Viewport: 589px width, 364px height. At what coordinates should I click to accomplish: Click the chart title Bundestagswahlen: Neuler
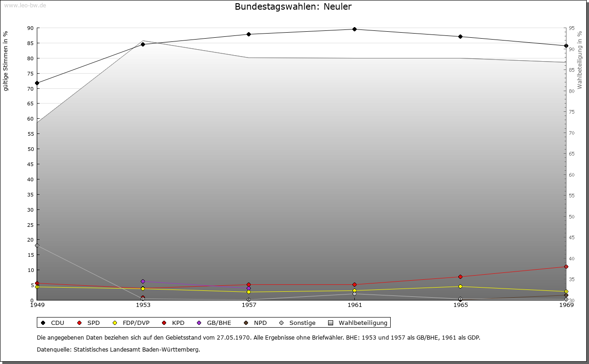(x=293, y=7)
